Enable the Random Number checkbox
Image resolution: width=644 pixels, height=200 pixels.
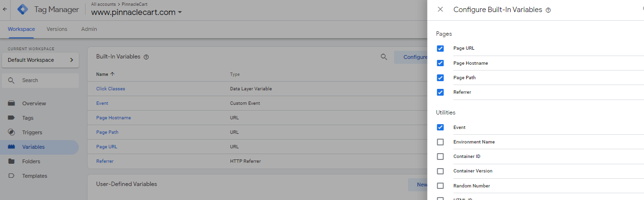pyautogui.click(x=440, y=186)
